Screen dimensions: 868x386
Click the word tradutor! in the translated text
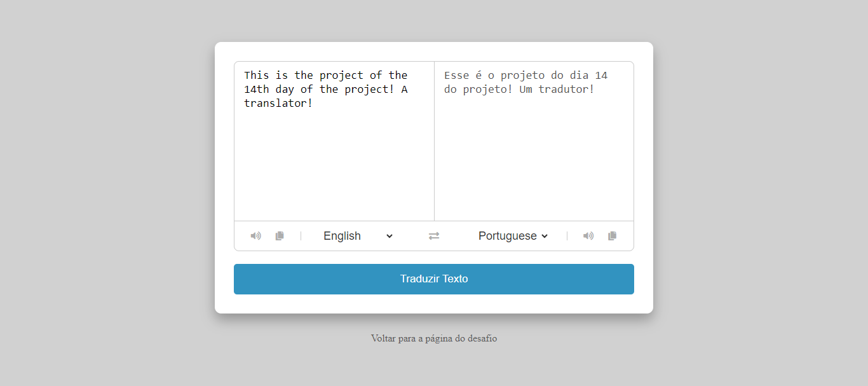click(566, 89)
